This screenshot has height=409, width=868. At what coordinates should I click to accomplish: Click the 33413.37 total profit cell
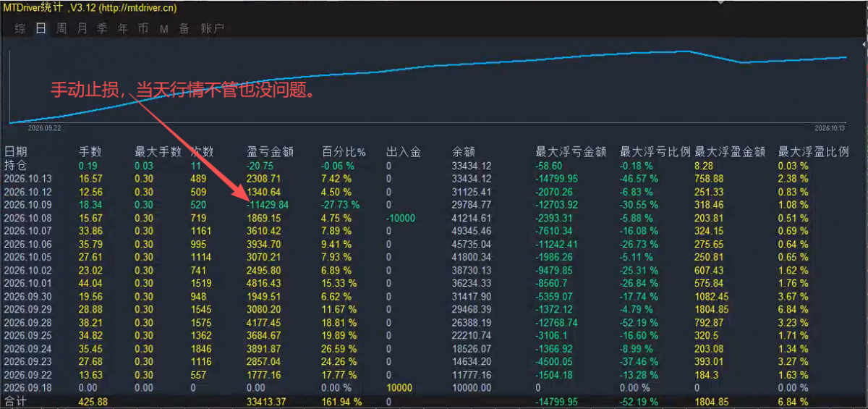pos(266,400)
